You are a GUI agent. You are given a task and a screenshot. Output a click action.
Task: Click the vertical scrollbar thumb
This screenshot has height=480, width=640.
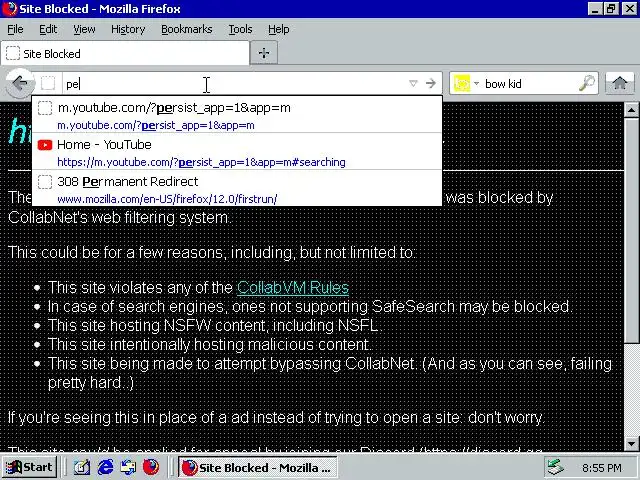(x=631, y=231)
